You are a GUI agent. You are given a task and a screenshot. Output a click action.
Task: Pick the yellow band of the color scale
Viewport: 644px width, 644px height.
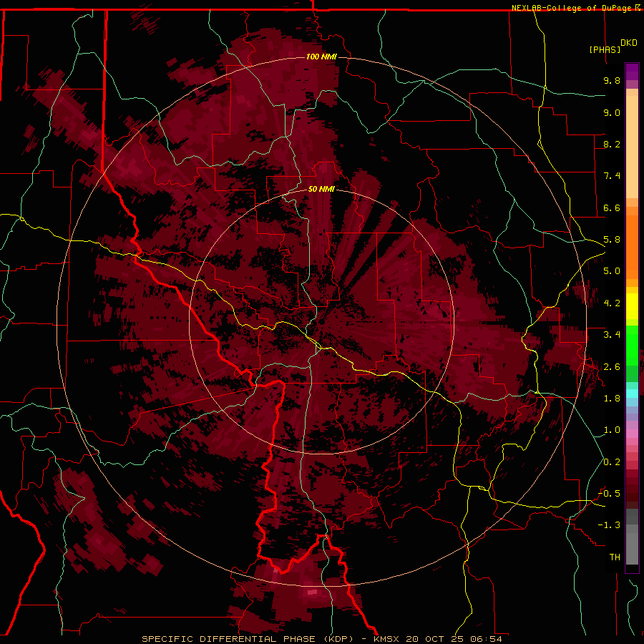632,306
